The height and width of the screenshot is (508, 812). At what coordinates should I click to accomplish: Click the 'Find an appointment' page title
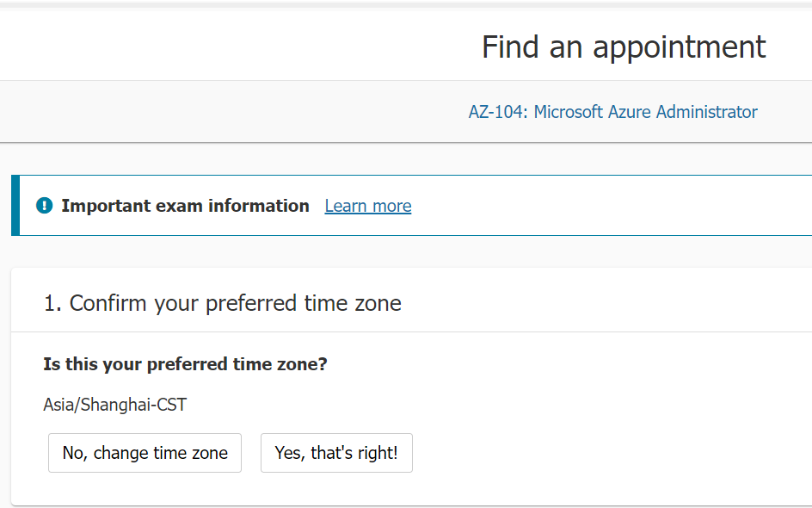point(624,46)
